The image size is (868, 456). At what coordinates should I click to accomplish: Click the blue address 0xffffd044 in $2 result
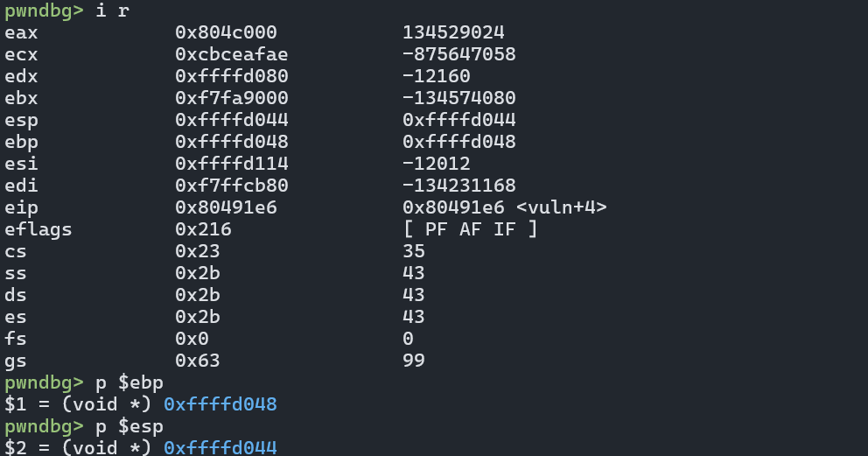point(220,448)
